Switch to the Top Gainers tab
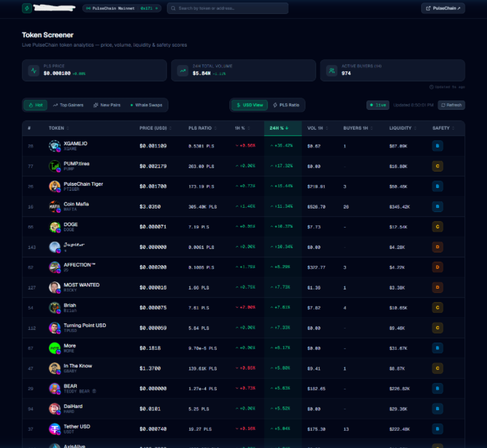Viewport: 487px width, 448px height. 68,105
